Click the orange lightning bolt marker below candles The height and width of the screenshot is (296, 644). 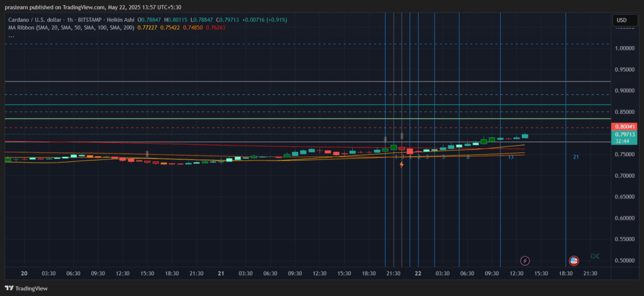click(x=402, y=164)
